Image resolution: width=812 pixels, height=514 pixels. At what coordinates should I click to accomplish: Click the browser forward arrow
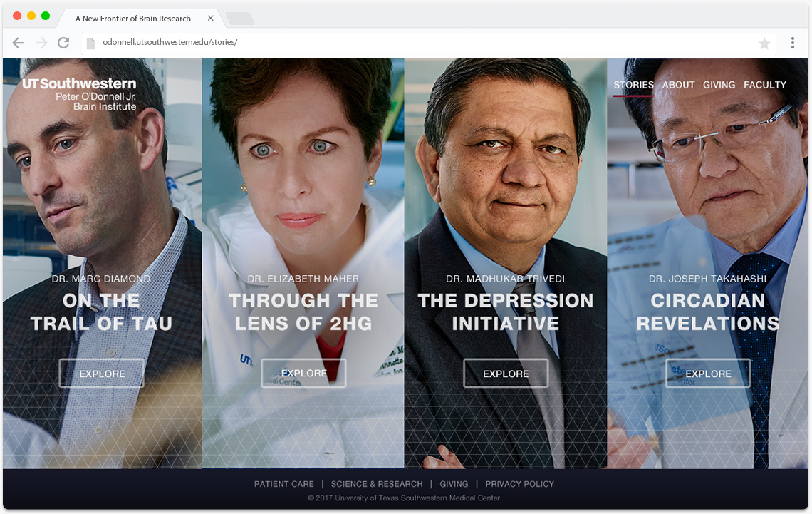tap(41, 43)
